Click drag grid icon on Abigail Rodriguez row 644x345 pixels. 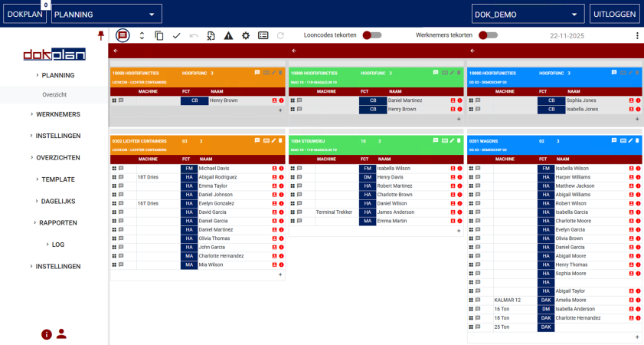pos(114,177)
